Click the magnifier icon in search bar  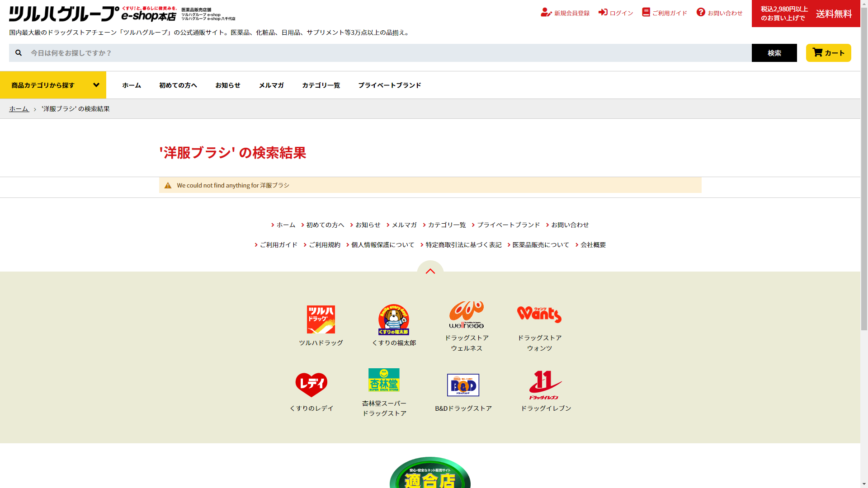19,53
